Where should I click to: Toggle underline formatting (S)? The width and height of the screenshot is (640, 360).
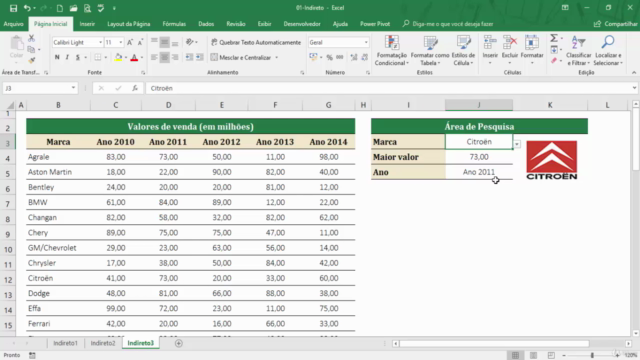[x=78, y=58]
